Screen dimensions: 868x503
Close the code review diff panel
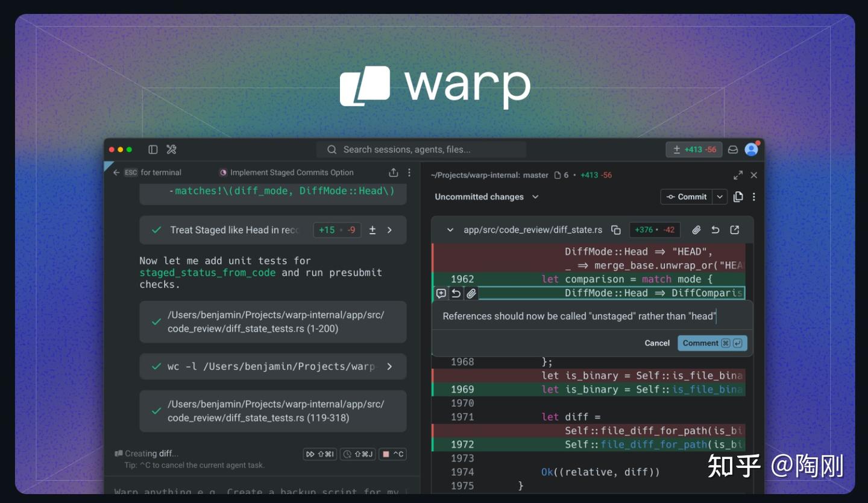click(753, 175)
